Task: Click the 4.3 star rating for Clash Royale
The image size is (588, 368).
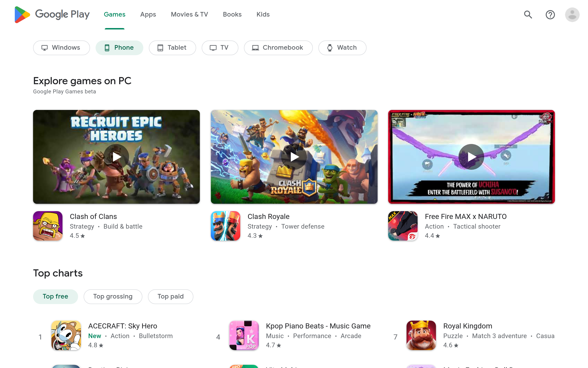Action: (x=255, y=236)
